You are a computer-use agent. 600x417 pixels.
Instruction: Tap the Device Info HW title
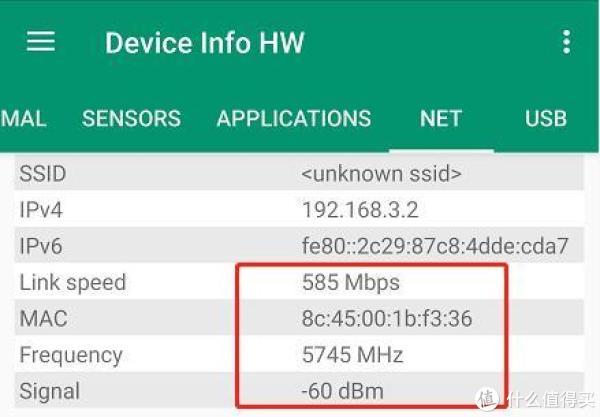point(204,43)
